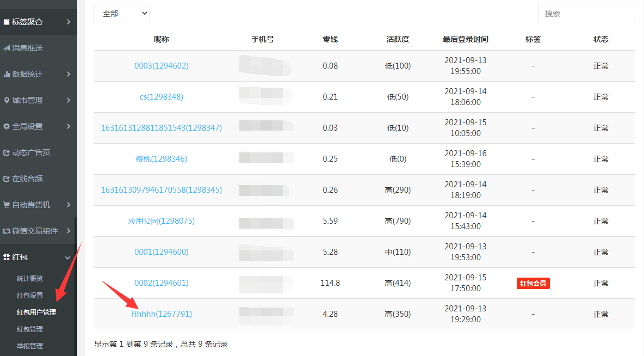
Task: Open 红包设置 submenu item
Action: tap(30, 296)
